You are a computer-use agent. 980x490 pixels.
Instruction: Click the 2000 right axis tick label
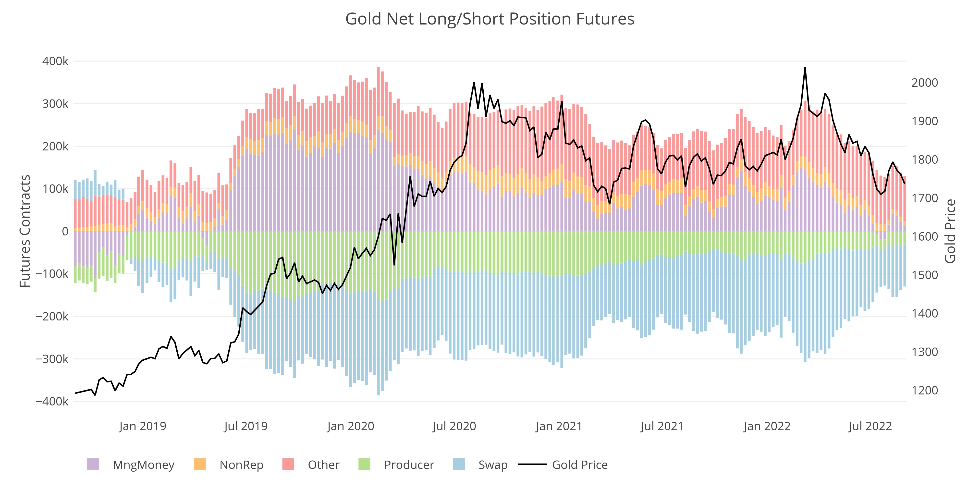pos(924,83)
